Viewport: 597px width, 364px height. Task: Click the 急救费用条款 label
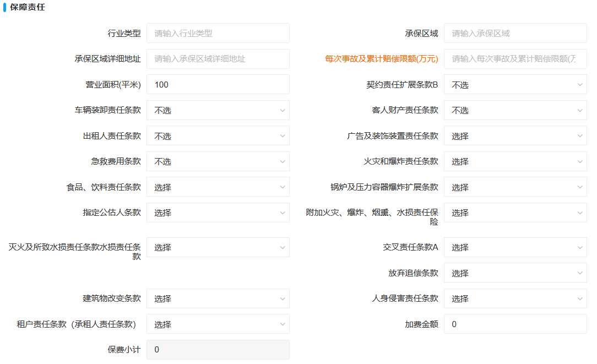coord(116,161)
